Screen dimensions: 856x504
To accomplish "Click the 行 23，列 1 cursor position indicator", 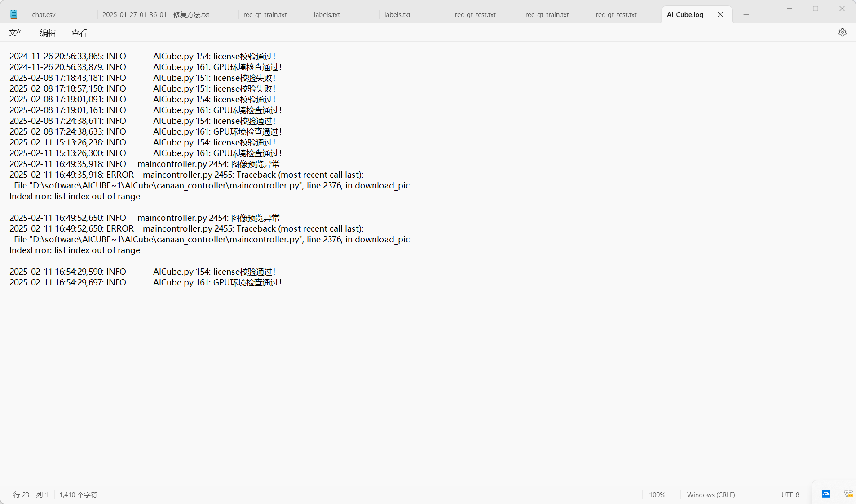I will click(31, 495).
